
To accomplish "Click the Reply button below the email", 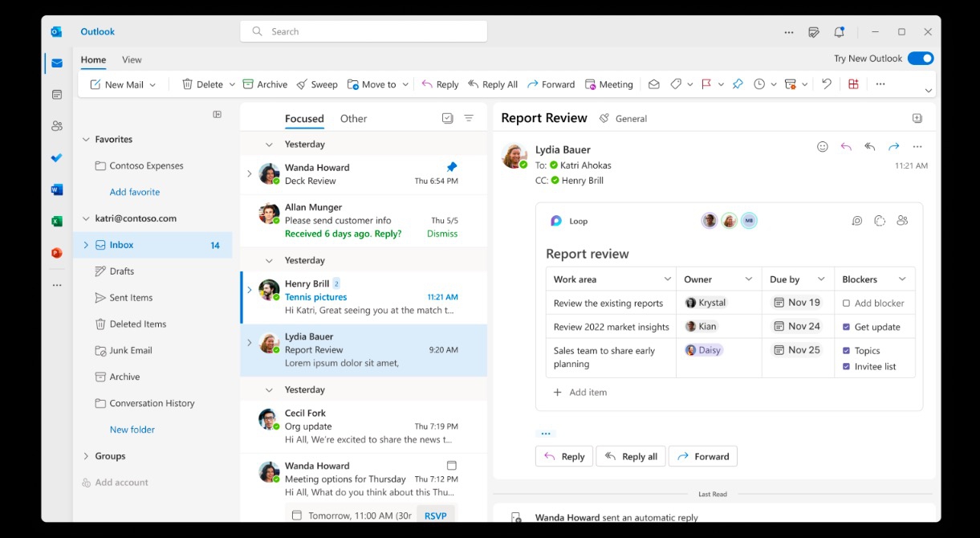I will (564, 456).
